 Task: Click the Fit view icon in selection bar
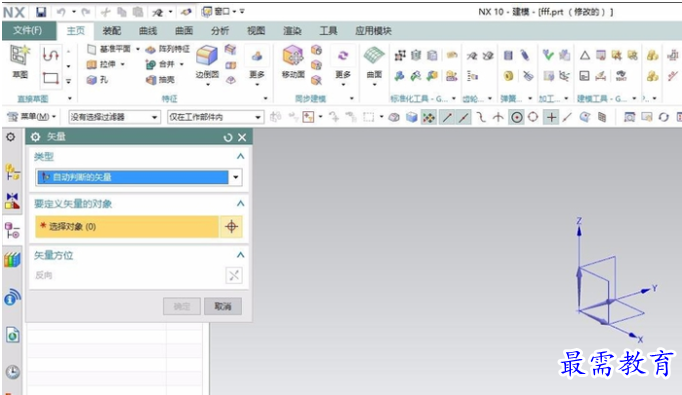point(629,117)
